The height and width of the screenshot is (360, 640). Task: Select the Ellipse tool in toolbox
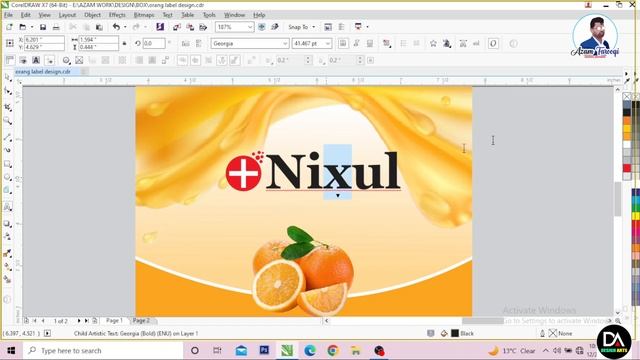click(7, 178)
